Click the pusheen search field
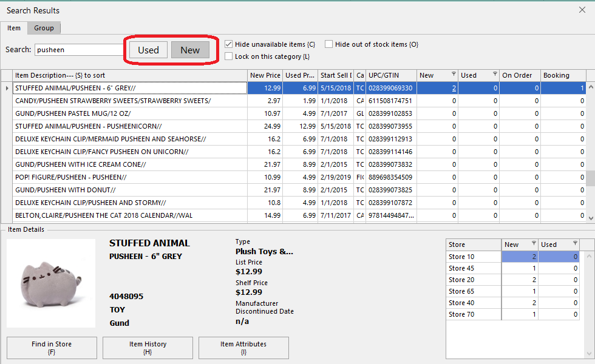This screenshot has width=595, height=364. (79, 50)
